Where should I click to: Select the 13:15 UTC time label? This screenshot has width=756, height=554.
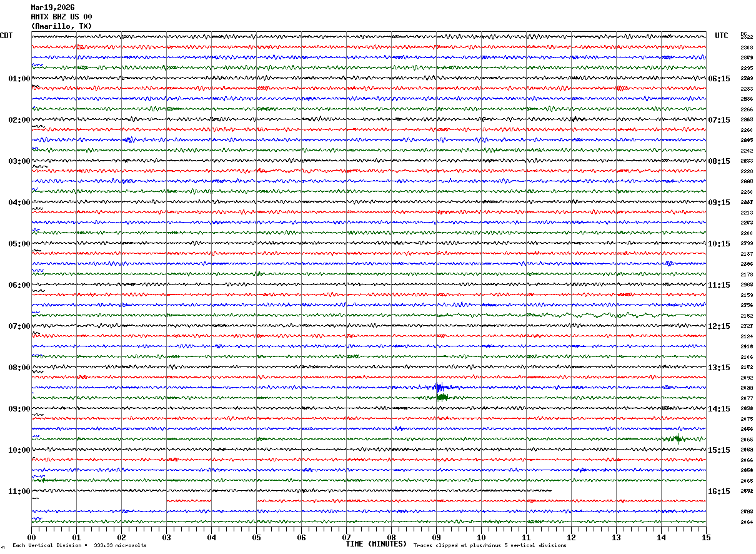click(719, 368)
